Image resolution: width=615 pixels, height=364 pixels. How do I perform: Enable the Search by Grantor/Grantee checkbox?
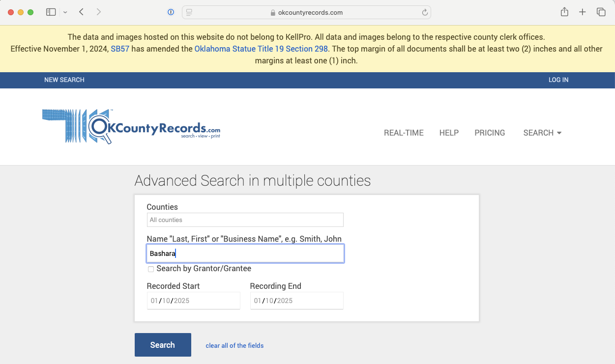[x=151, y=269]
